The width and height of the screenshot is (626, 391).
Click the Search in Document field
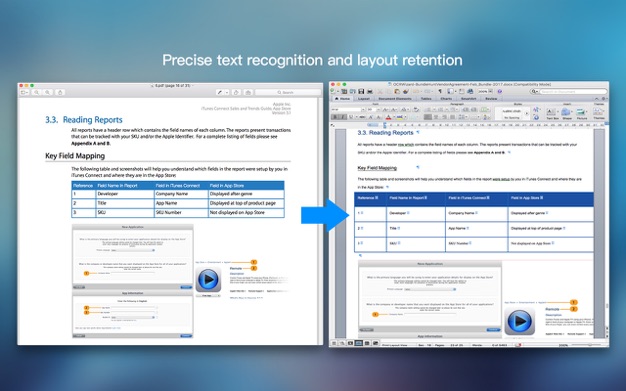click(573, 91)
